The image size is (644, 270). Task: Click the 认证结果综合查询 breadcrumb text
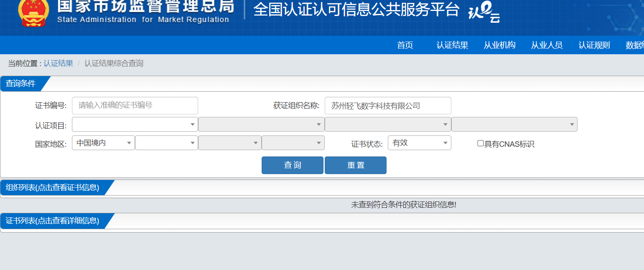click(114, 64)
